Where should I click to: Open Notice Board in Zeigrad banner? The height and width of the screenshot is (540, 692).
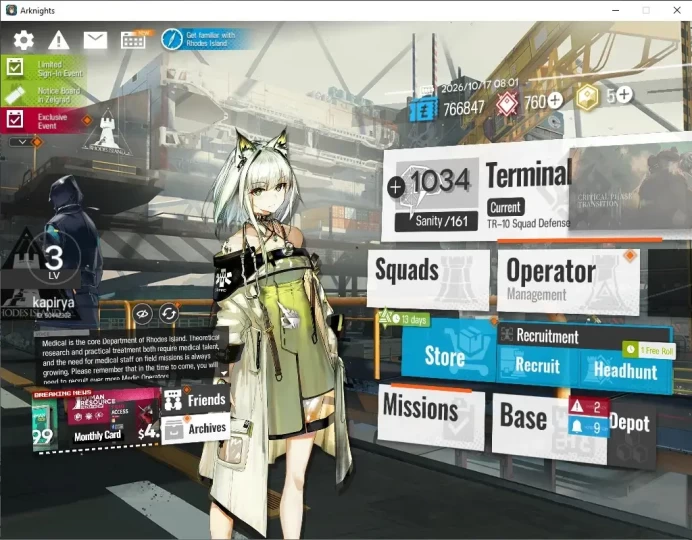point(44,94)
